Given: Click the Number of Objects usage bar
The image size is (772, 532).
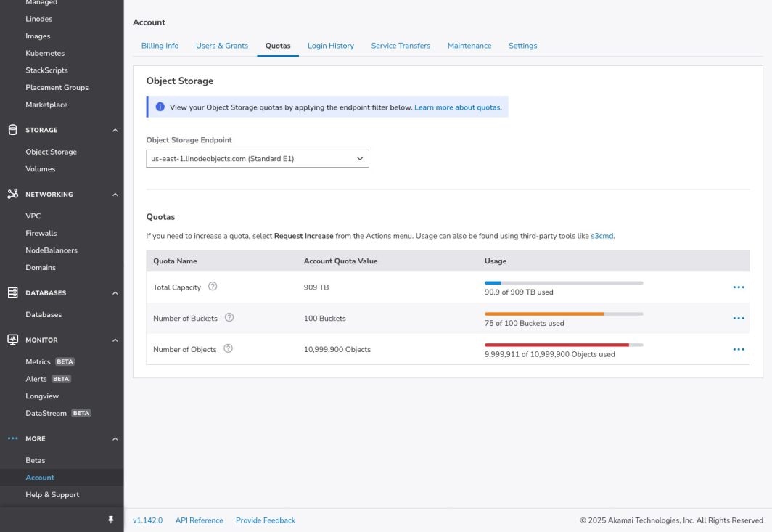Looking at the screenshot, I should click(x=563, y=345).
